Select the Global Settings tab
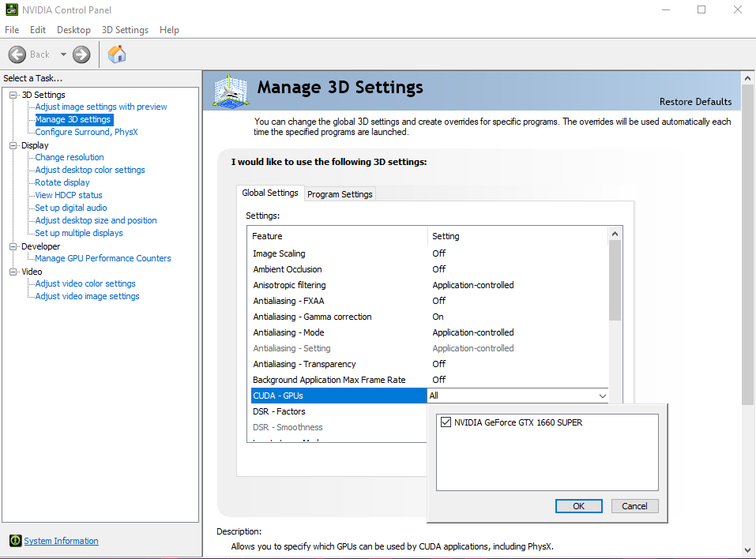The height and width of the screenshot is (559, 756). [270, 193]
